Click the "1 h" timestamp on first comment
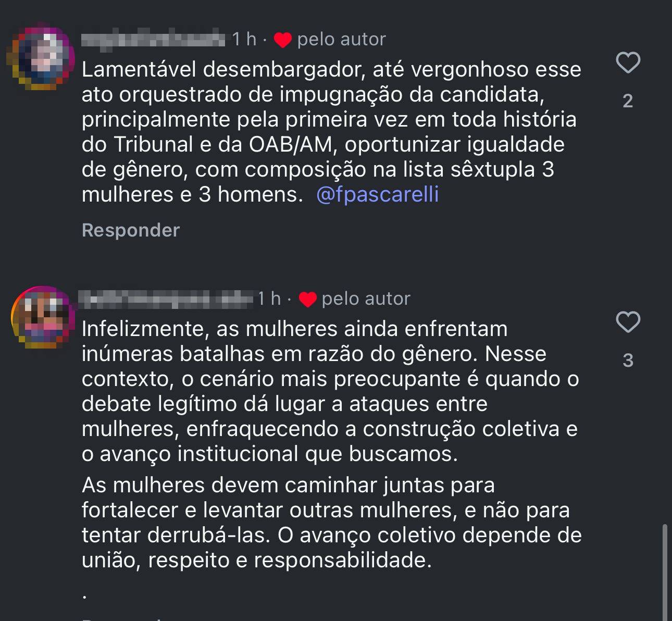672x621 pixels. (x=244, y=39)
